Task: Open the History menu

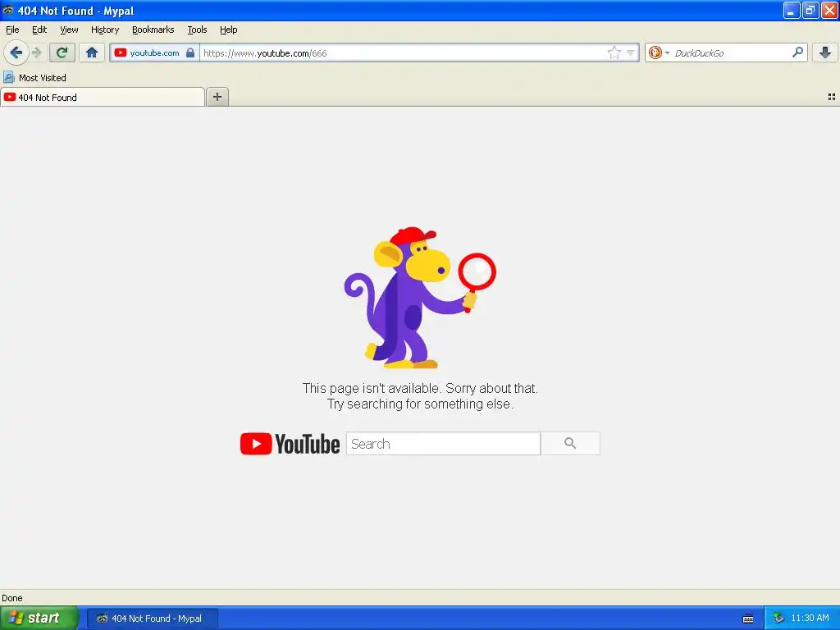Action: (x=104, y=30)
